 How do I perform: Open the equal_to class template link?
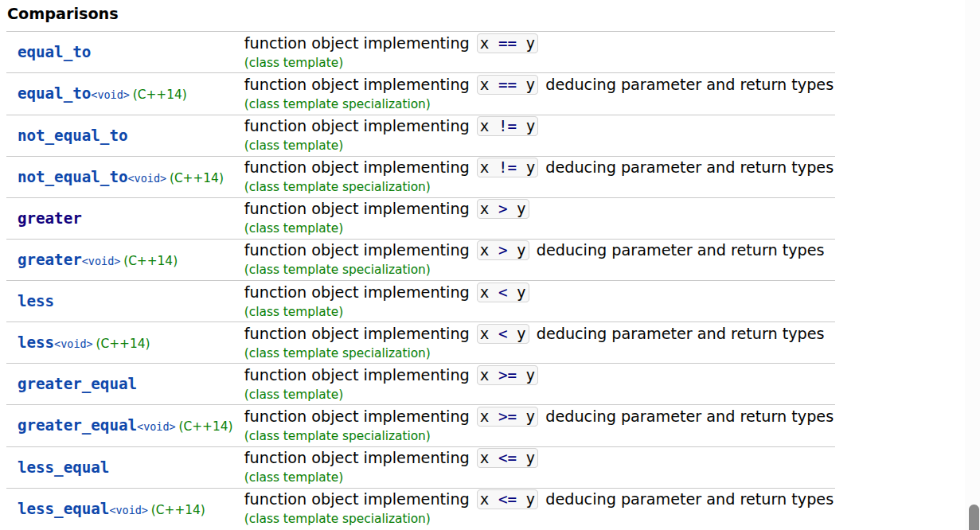point(54,53)
